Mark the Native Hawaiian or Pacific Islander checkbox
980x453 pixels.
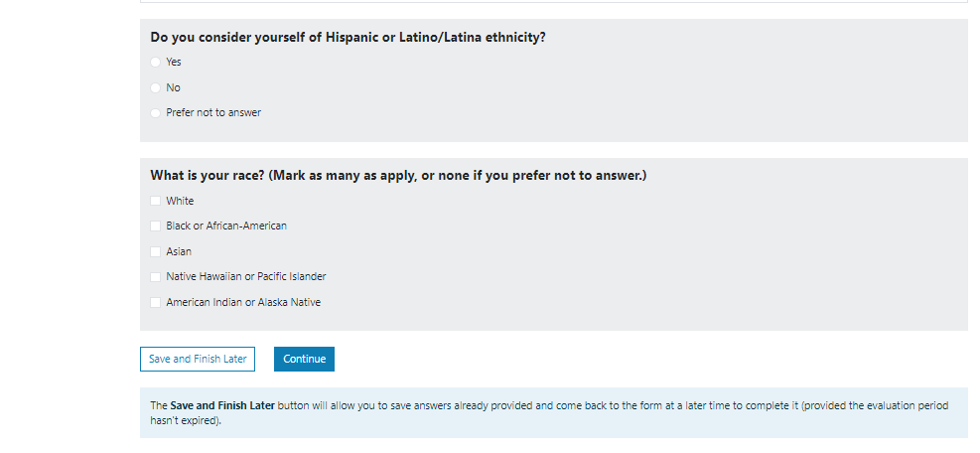[x=155, y=277]
